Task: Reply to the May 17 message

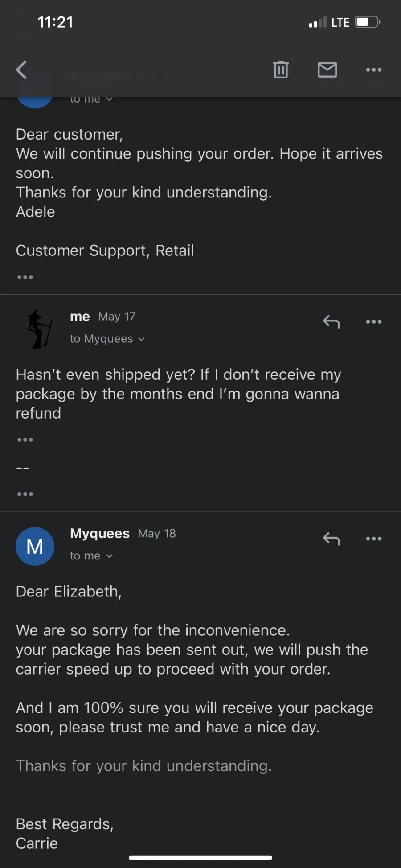Action: pos(331,321)
